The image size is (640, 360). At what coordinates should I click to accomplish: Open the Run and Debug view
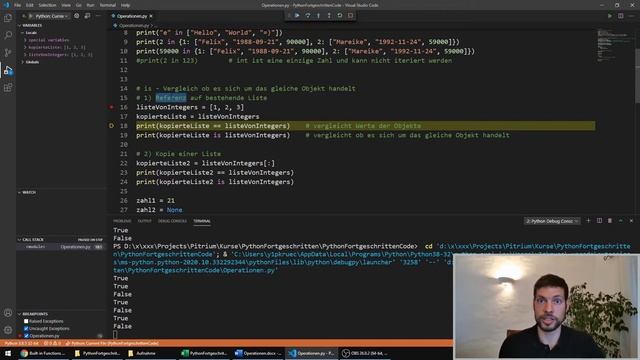[8, 70]
